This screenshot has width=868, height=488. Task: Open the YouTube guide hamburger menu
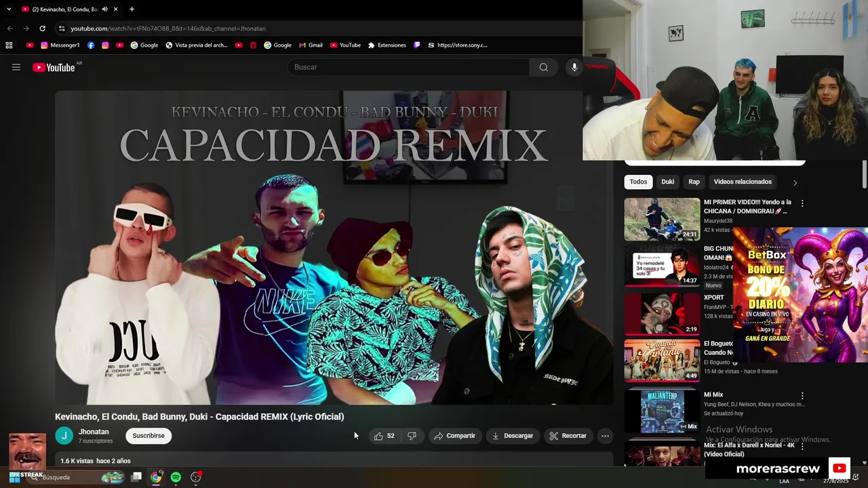(x=16, y=67)
